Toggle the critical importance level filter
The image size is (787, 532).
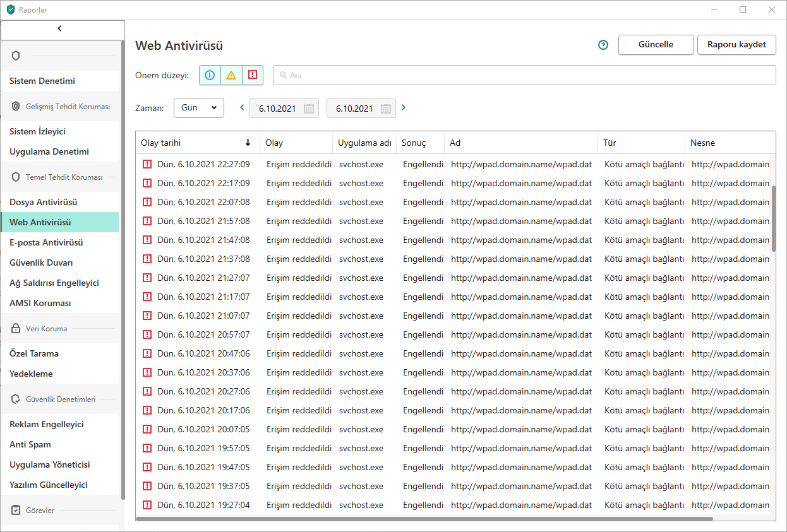tap(253, 75)
